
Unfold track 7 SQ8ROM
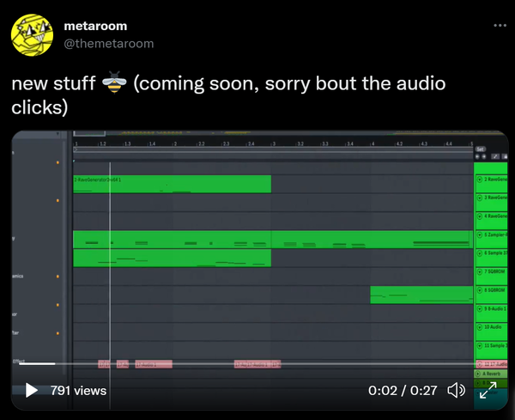480,271
